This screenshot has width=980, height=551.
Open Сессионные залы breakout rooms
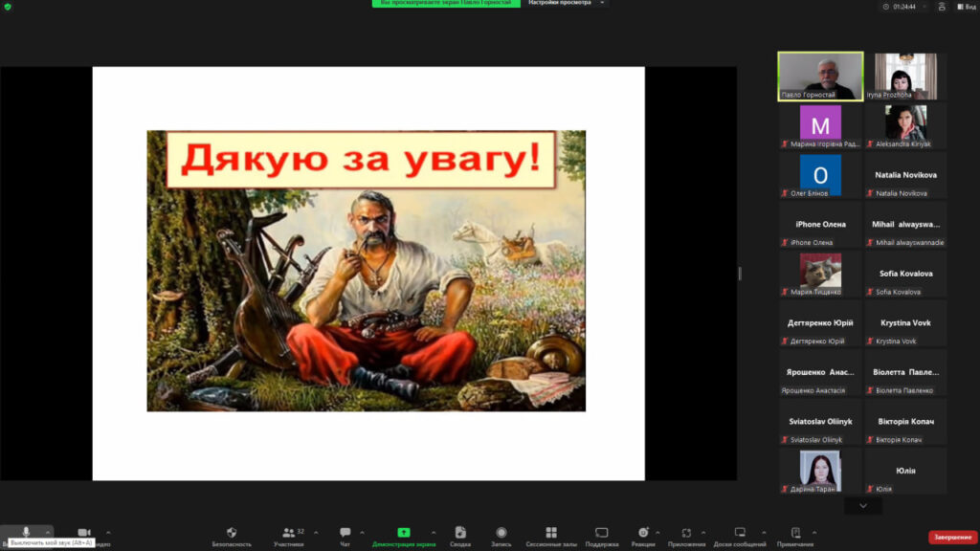coord(551,533)
